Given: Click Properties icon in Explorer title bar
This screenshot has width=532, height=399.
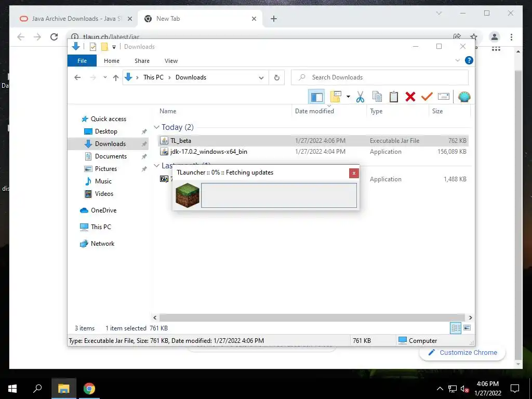Looking at the screenshot, I should tap(92, 47).
